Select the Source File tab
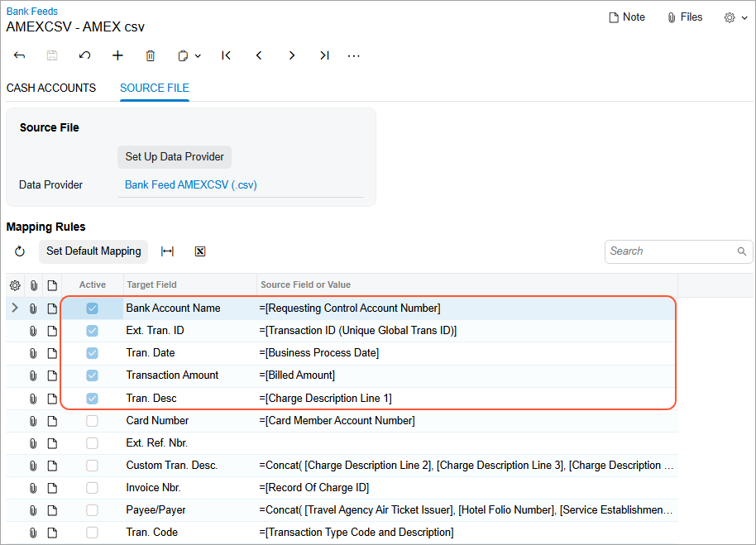 click(155, 88)
